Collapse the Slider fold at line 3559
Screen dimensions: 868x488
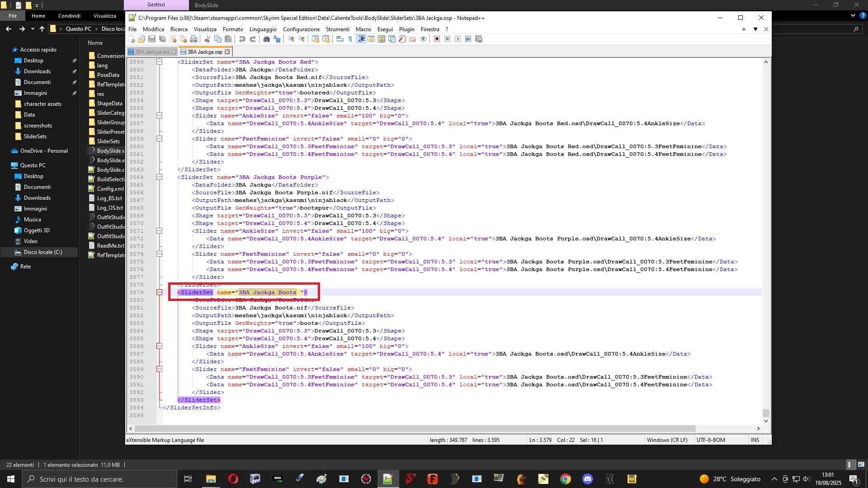(x=159, y=139)
